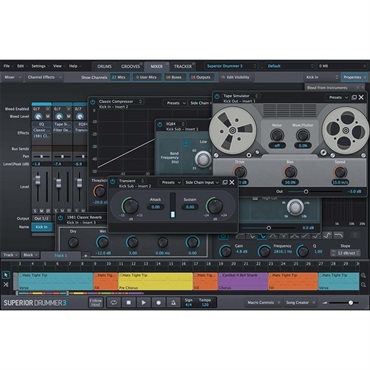The height and width of the screenshot is (370, 370).
Task: Click the EQ84 Low band frequency knob
Action: tap(203, 159)
